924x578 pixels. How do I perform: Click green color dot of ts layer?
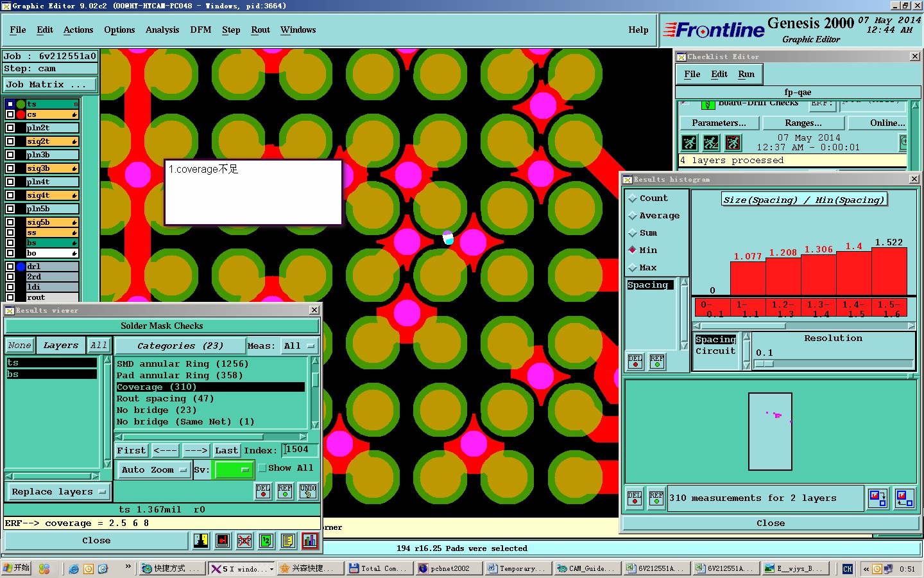pyautogui.click(x=21, y=104)
